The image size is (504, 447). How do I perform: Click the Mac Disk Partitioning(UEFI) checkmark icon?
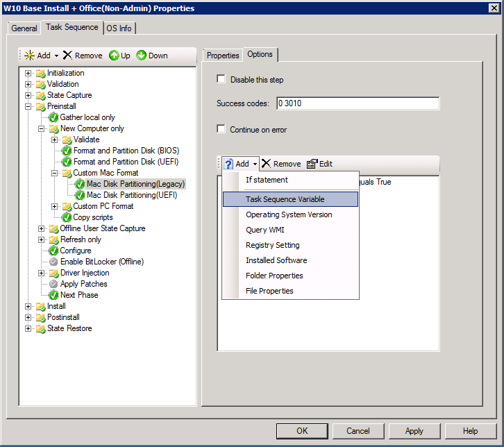click(80, 195)
